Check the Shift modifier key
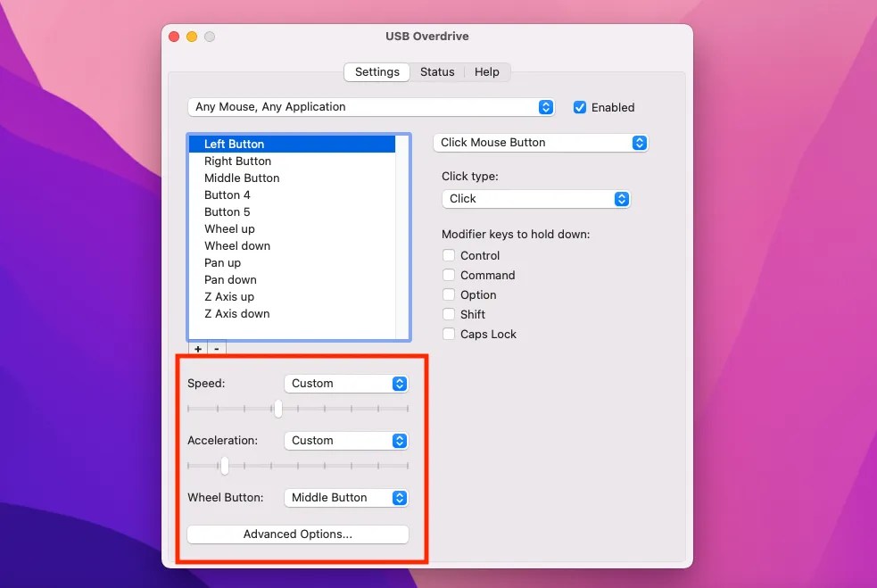877x588 pixels. pos(449,314)
